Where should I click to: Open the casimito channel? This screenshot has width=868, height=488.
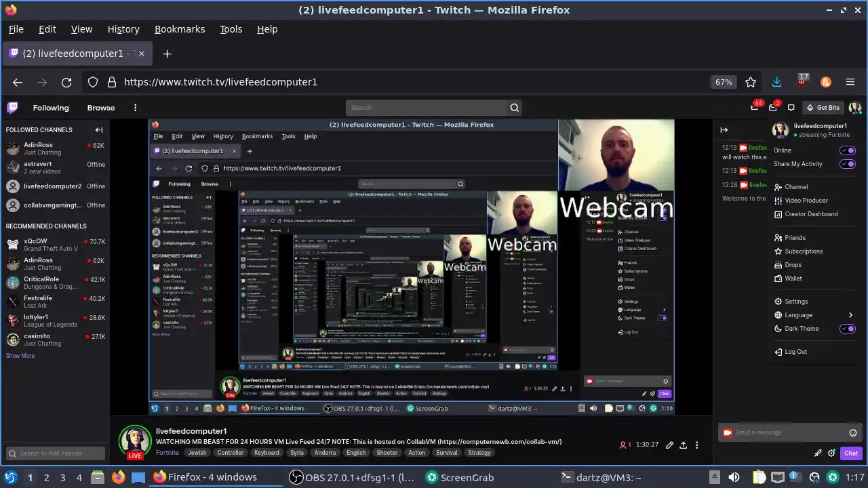point(54,340)
